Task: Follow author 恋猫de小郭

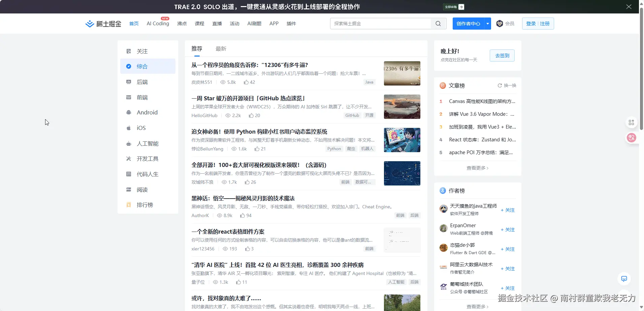Action: coord(508,249)
